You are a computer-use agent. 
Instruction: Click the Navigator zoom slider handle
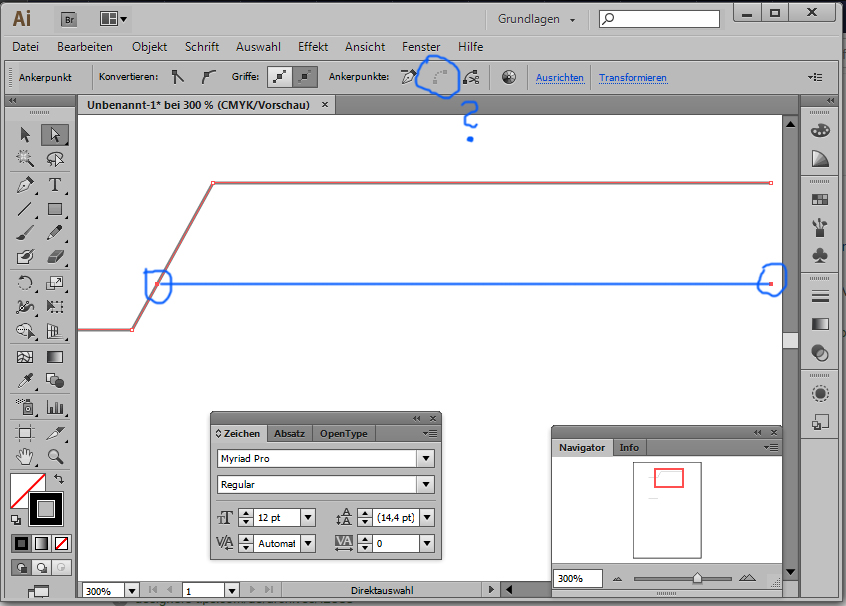click(x=697, y=578)
